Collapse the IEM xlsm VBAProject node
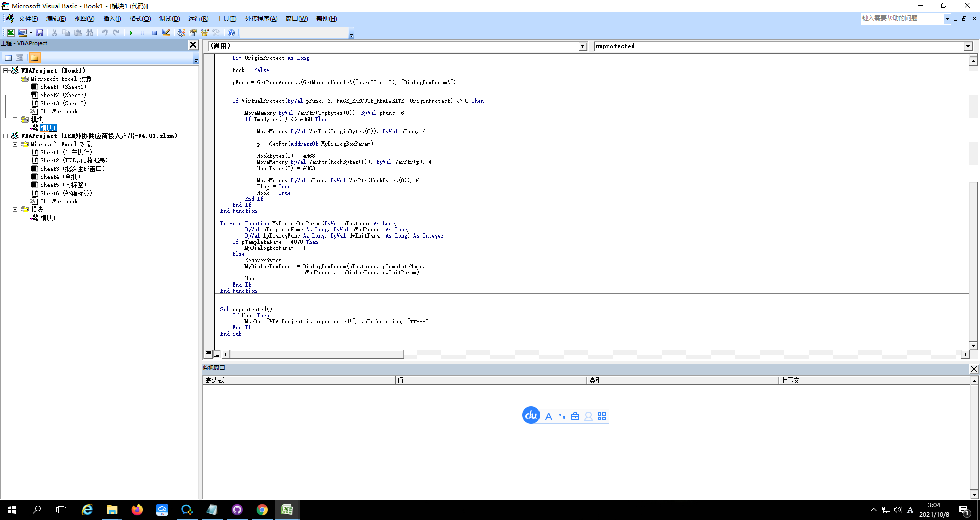This screenshot has height=520, width=980. [6, 136]
